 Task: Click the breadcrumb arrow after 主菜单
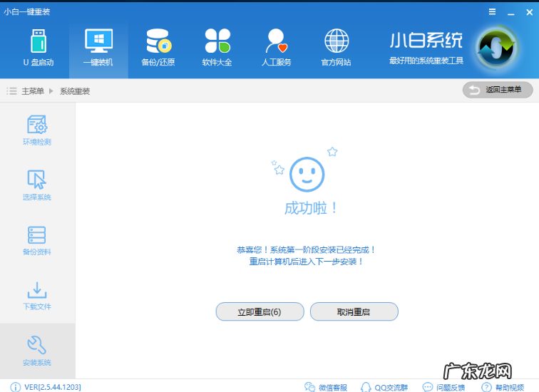pyautogui.click(x=51, y=91)
